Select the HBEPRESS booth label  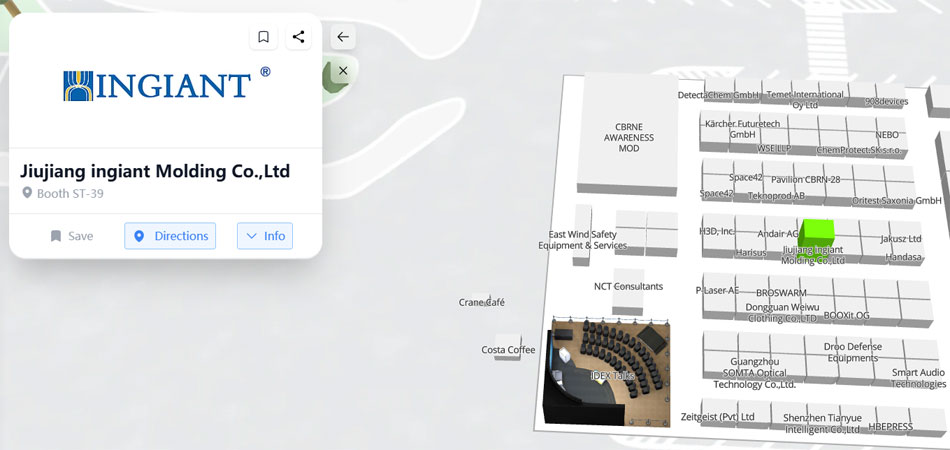(891, 427)
